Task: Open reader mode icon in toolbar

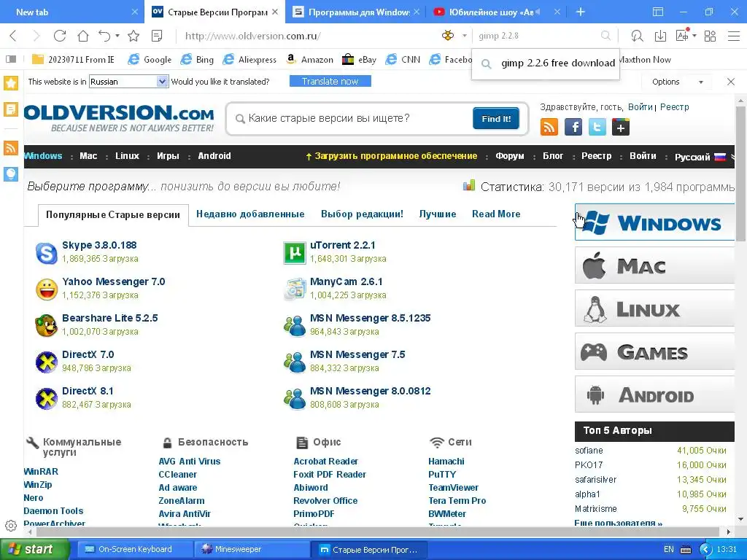Action: (157, 36)
